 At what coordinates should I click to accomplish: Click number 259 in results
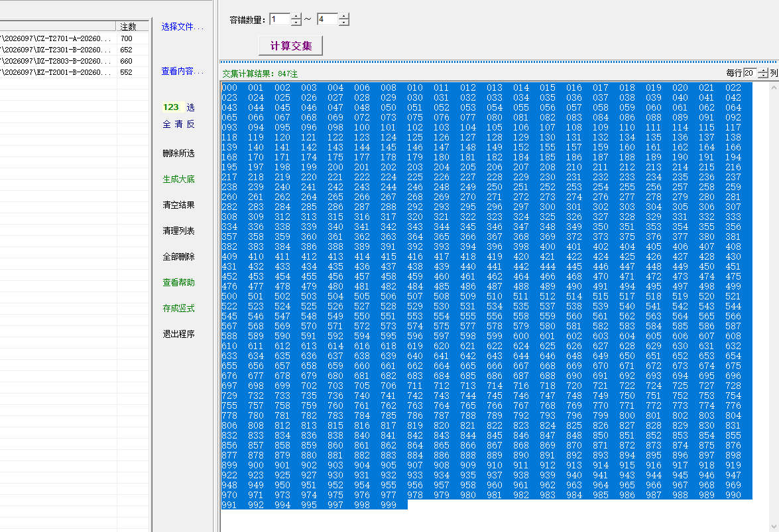coord(733,187)
